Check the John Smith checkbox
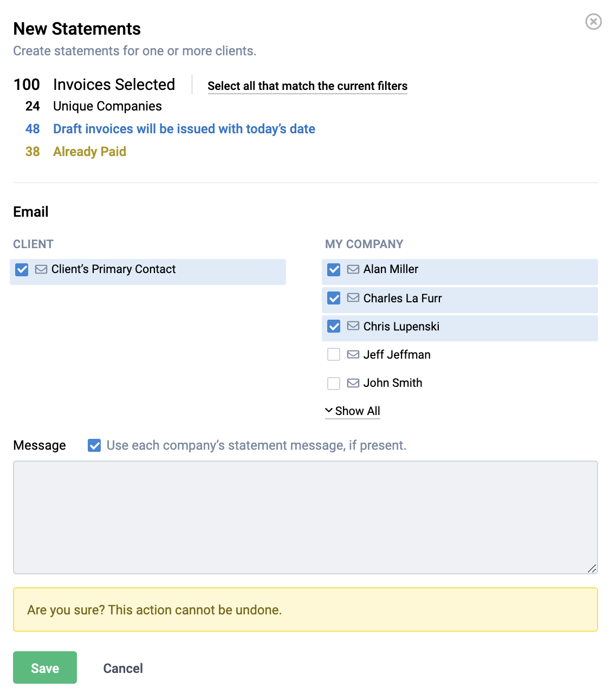 (334, 383)
